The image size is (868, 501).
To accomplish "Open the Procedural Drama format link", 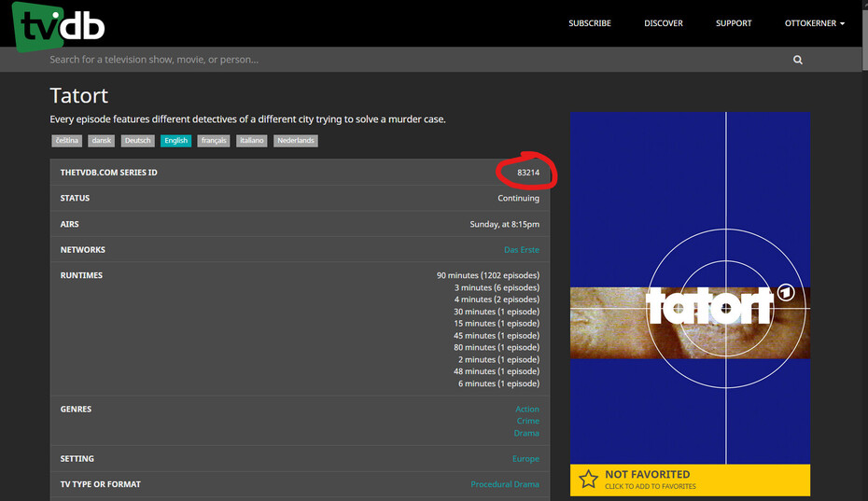I will [505, 484].
